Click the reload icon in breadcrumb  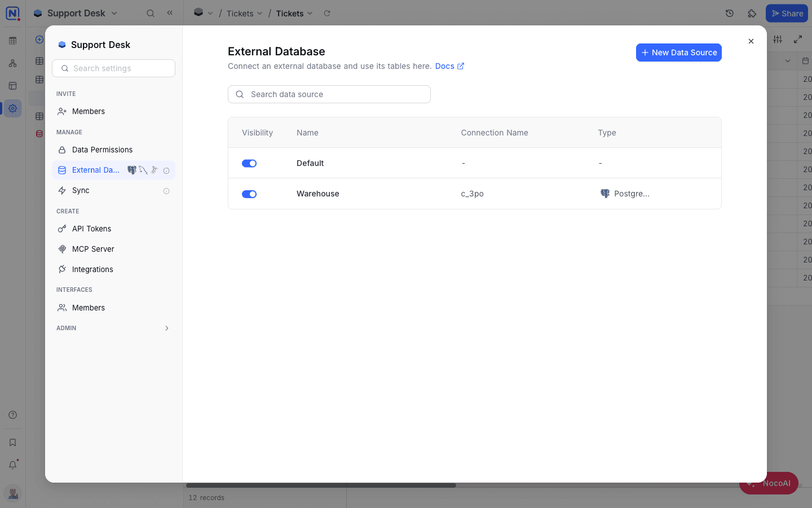pyautogui.click(x=327, y=13)
